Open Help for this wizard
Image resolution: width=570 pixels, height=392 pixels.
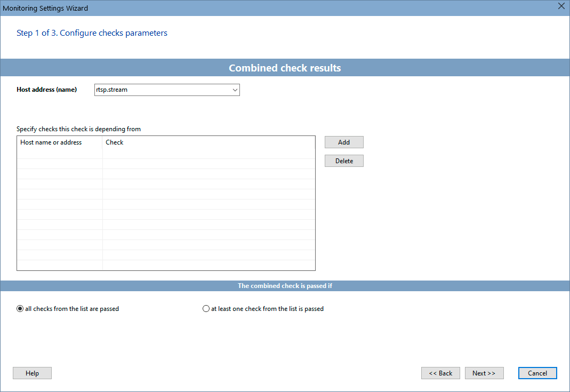[32, 373]
